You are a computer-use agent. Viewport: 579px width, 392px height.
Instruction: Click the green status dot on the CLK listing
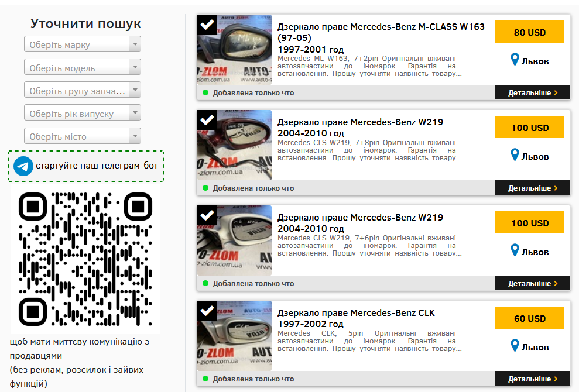pyautogui.click(x=205, y=379)
